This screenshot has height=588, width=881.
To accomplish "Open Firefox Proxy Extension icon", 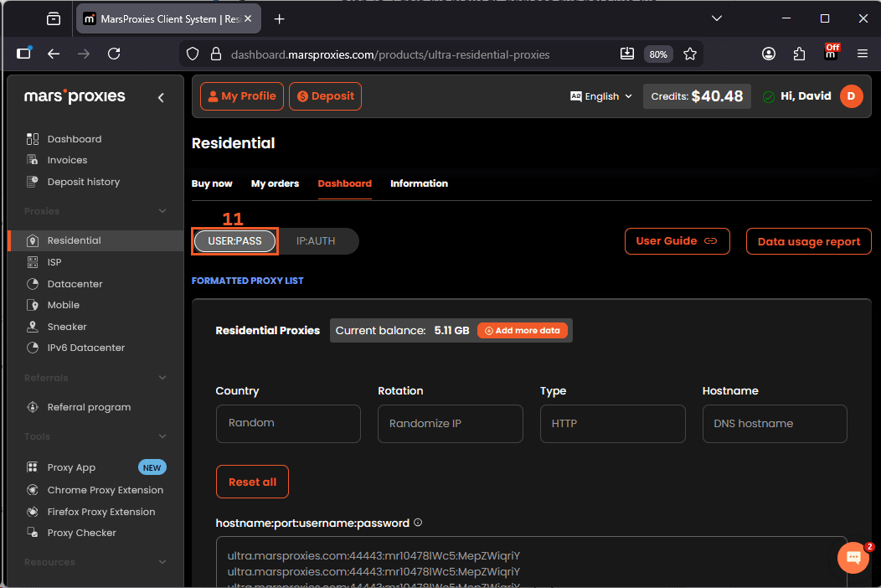I will pos(33,512).
